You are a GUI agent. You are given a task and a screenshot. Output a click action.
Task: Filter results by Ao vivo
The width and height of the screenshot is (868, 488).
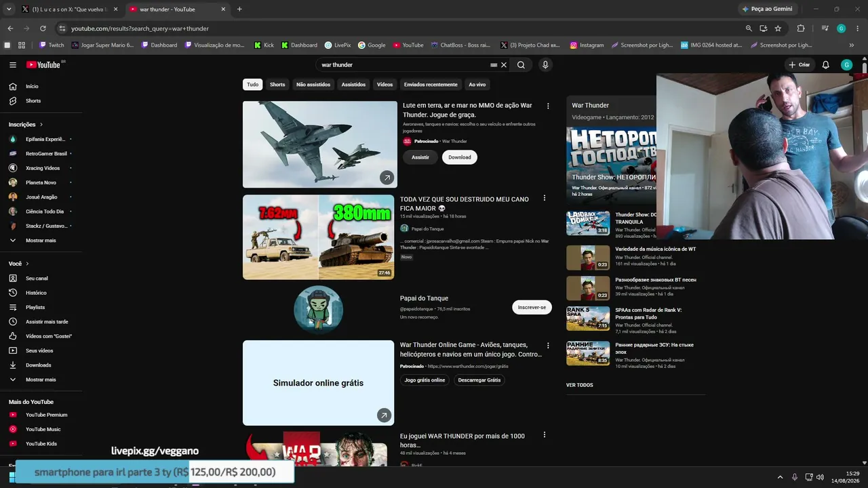[x=477, y=85]
